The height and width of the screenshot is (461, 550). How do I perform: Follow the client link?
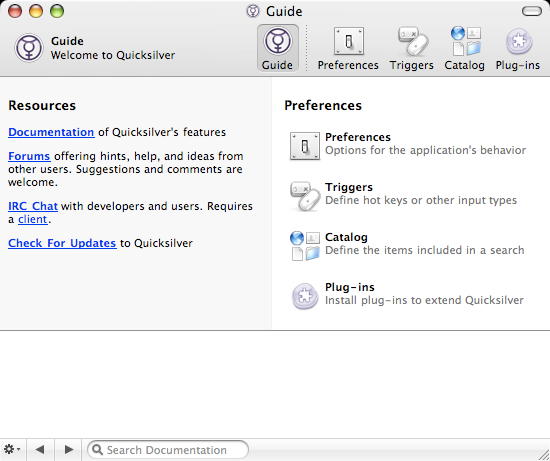tap(33, 220)
